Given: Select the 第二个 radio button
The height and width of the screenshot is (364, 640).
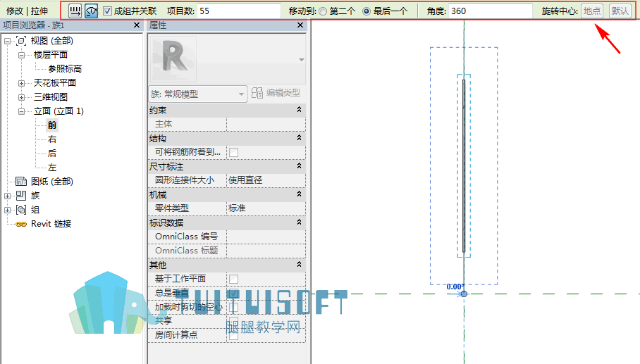Looking at the screenshot, I should [x=323, y=11].
